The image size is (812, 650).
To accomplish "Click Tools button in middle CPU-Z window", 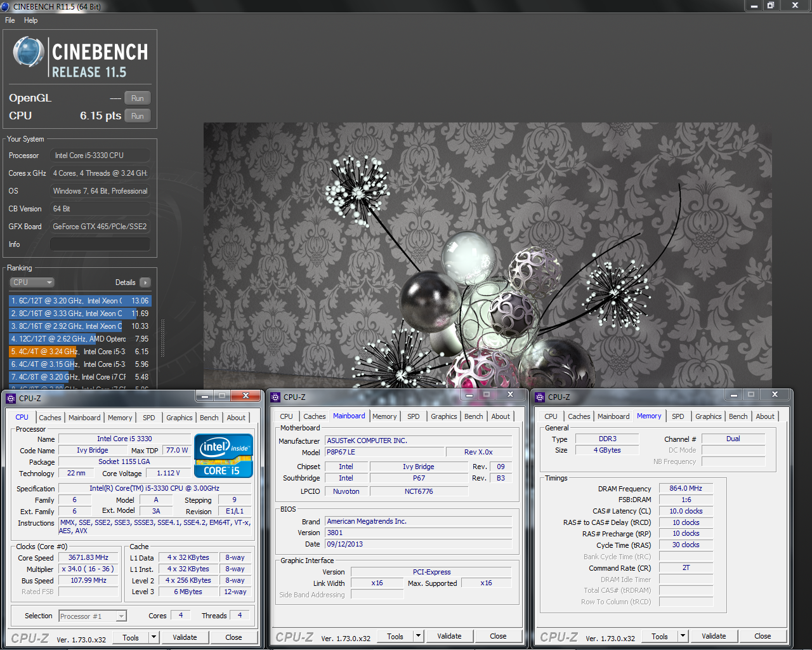I will [x=395, y=637].
